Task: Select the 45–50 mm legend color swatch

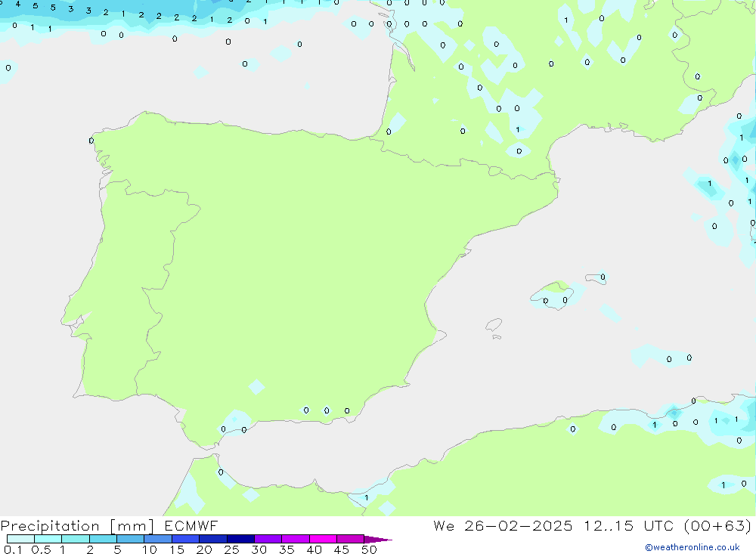Action: (x=351, y=539)
